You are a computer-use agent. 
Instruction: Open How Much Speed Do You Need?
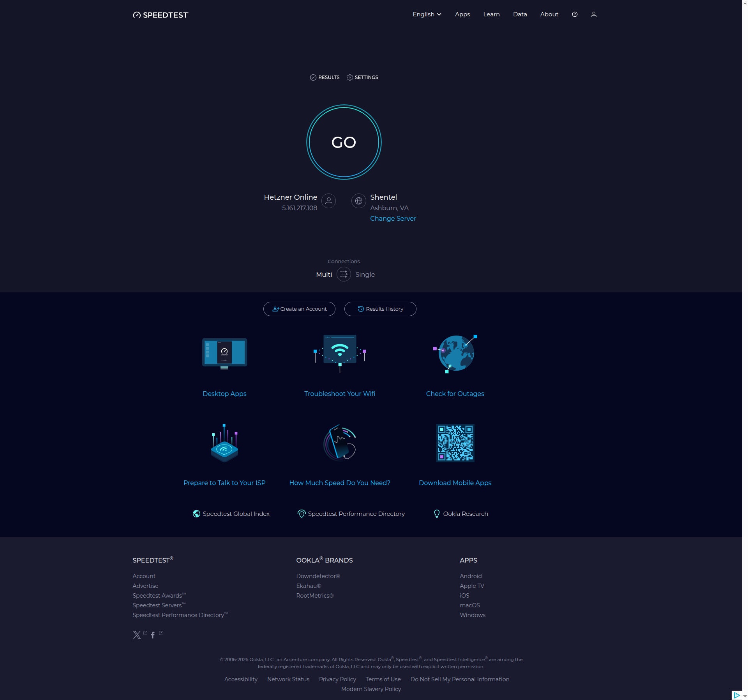click(x=340, y=483)
